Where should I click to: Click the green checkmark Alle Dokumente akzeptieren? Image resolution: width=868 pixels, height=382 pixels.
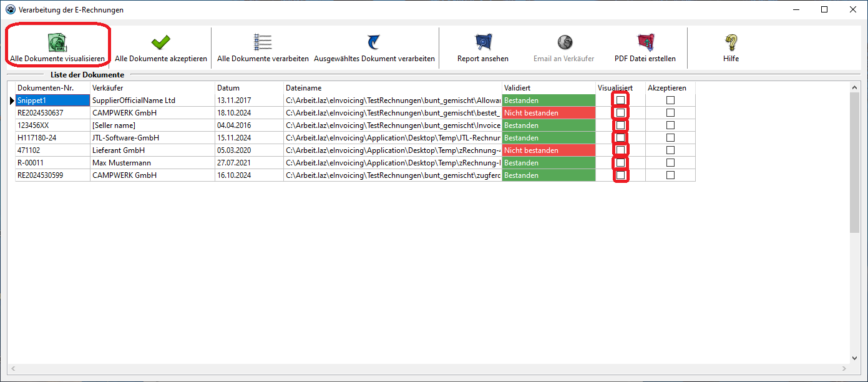[x=160, y=42]
